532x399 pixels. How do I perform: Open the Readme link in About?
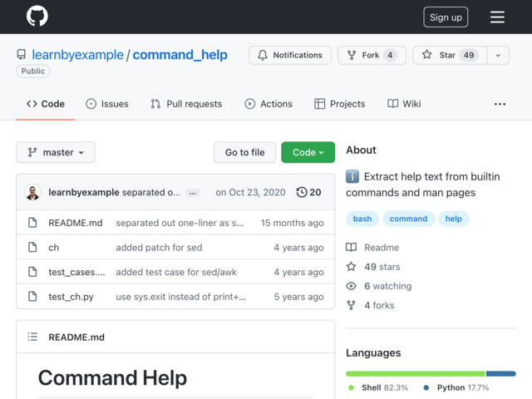pyautogui.click(x=372, y=248)
